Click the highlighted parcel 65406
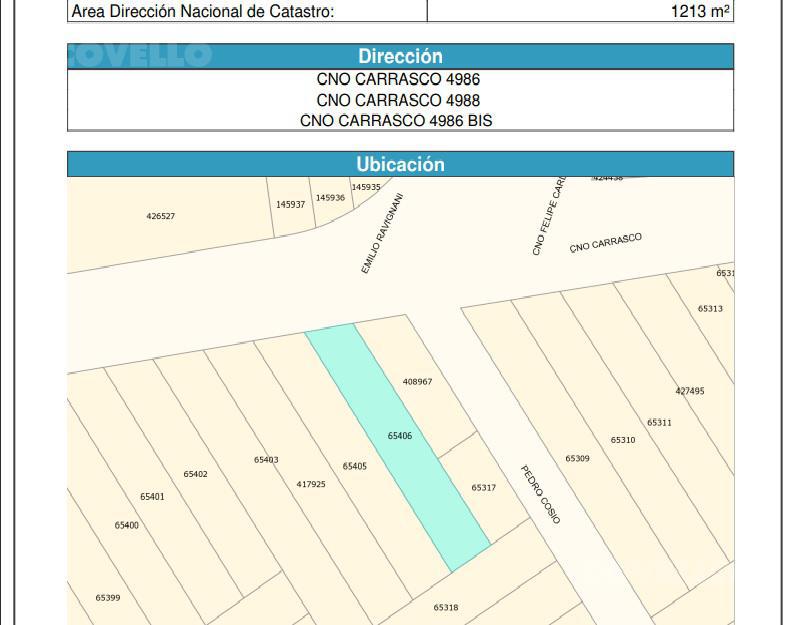793x625 pixels. pyautogui.click(x=400, y=436)
